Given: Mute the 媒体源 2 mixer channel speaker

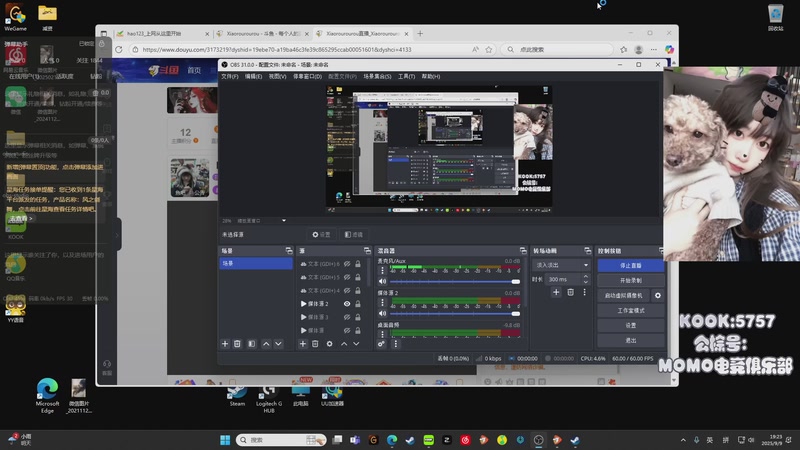Looking at the screenshot, I should coord(382,313).
